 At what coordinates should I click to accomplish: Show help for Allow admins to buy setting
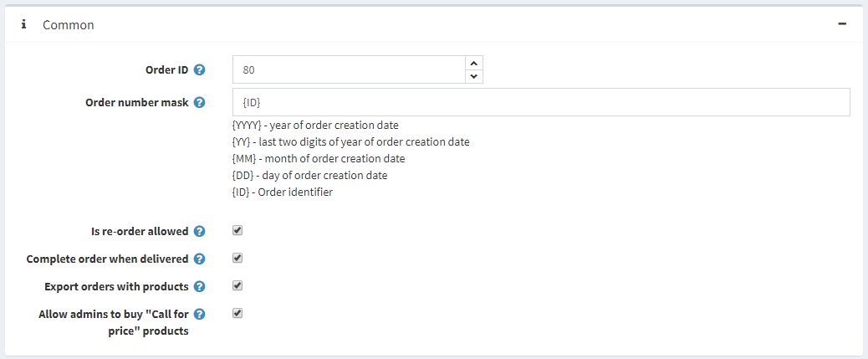(x=200, y=315)
